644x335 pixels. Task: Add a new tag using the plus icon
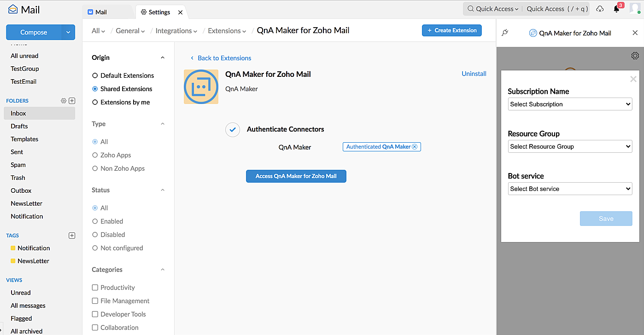pos(72,236)
